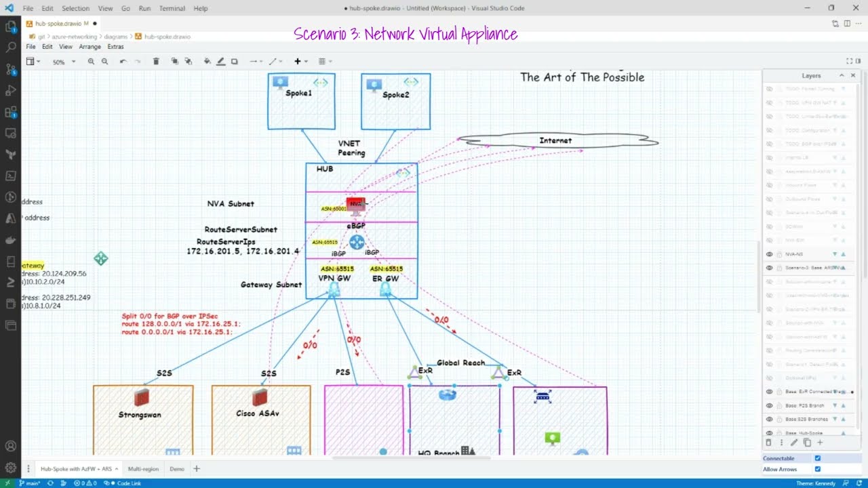Click the draw.io Zoom Out magnifier
The width and height of the screenshot is (868, 488).
[104, 62]
